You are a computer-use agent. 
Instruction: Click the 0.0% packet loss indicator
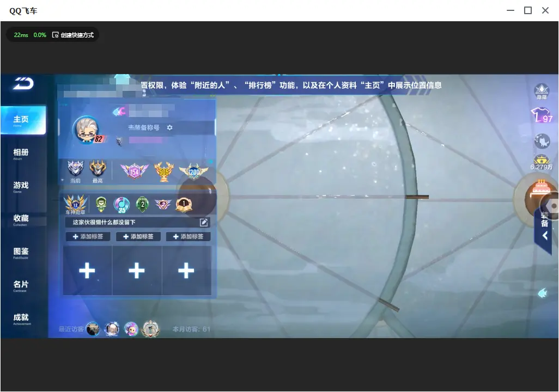40,35
